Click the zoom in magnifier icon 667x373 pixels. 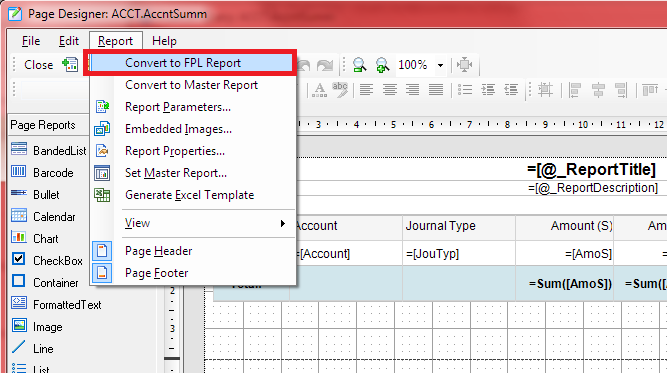pyautogui.click(x=383, y=65)
